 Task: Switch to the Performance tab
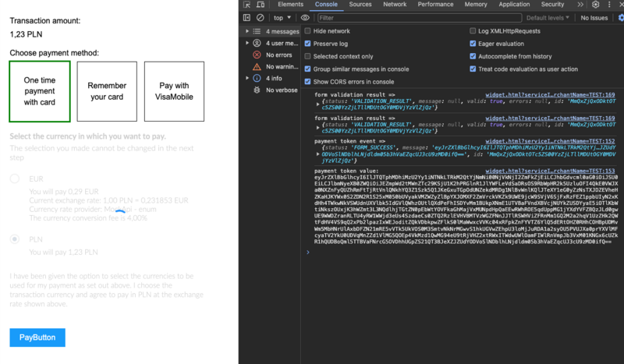coord(435,5)
